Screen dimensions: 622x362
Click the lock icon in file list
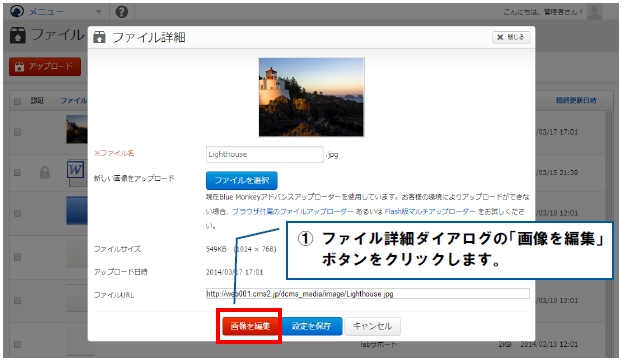(44, 172)
